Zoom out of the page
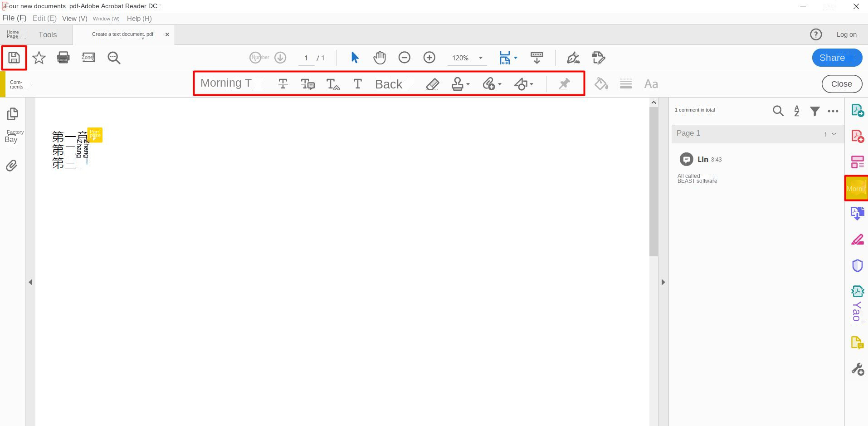Screen dimensions: 868x426 click(405, 58)
